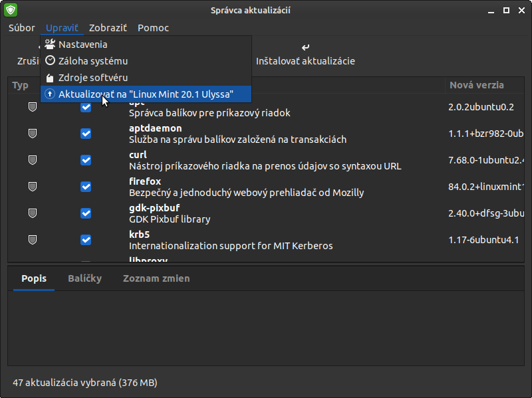The image size is (532, 398).
Task: Click the shield type icon for curl
Action: coord(32,160)
